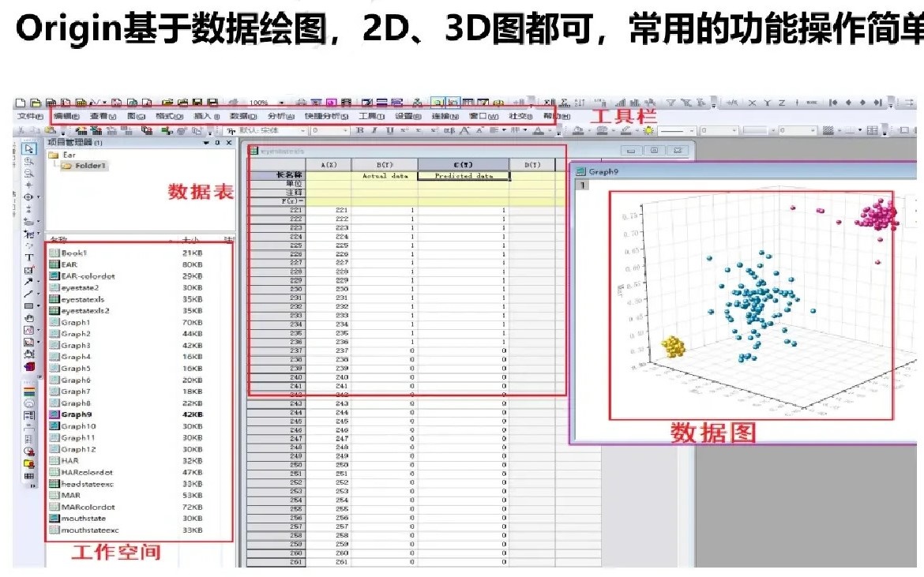Click the Move to Last column icon
This screenshot has width=924, height=577.
pyautogui.click(x=878, y=103)
